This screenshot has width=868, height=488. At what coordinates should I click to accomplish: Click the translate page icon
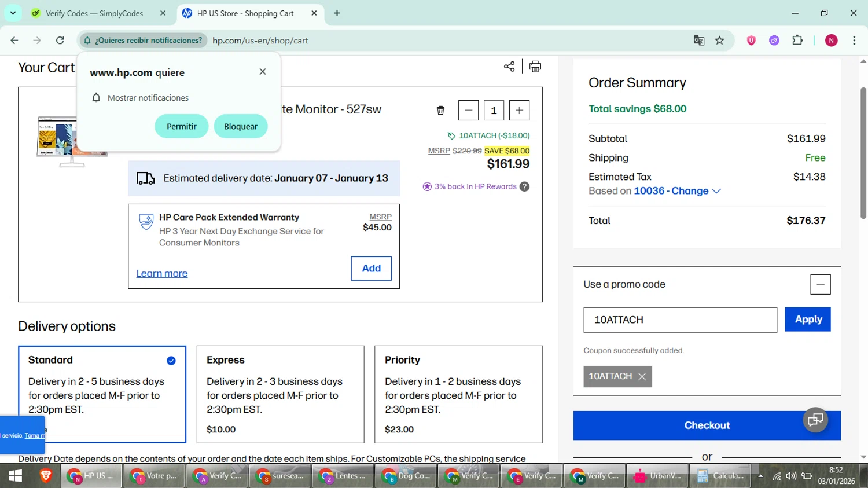coord(699,40)
